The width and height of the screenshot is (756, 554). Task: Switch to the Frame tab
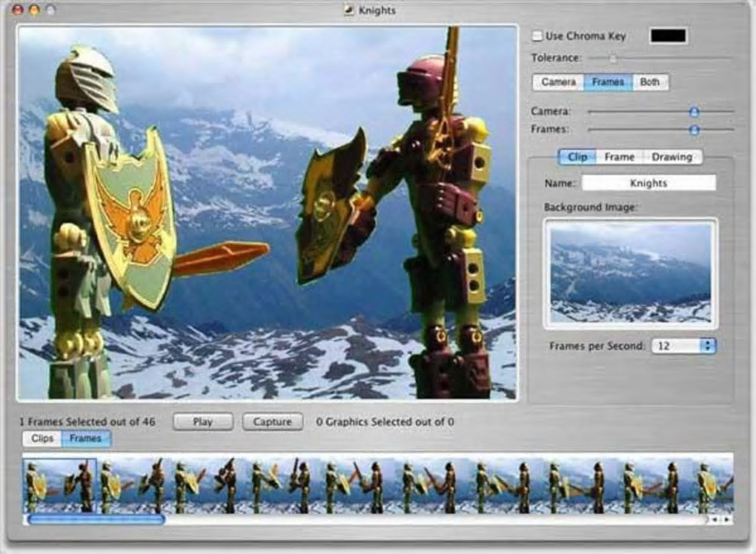619,157
